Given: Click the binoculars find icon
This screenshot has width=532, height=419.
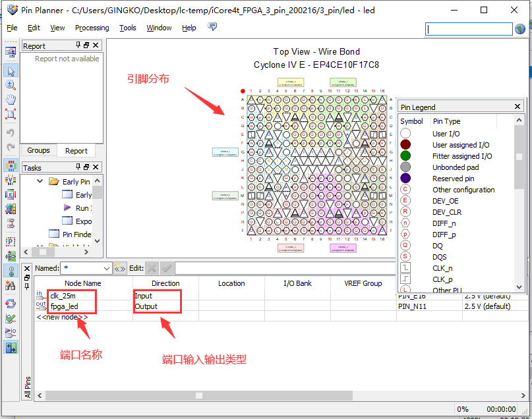Looking at the screenshot, I should [x=11, y=285].
